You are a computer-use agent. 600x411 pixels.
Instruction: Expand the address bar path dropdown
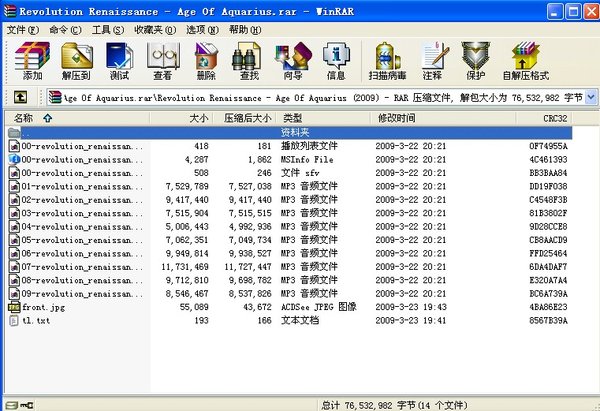point(591,97)
